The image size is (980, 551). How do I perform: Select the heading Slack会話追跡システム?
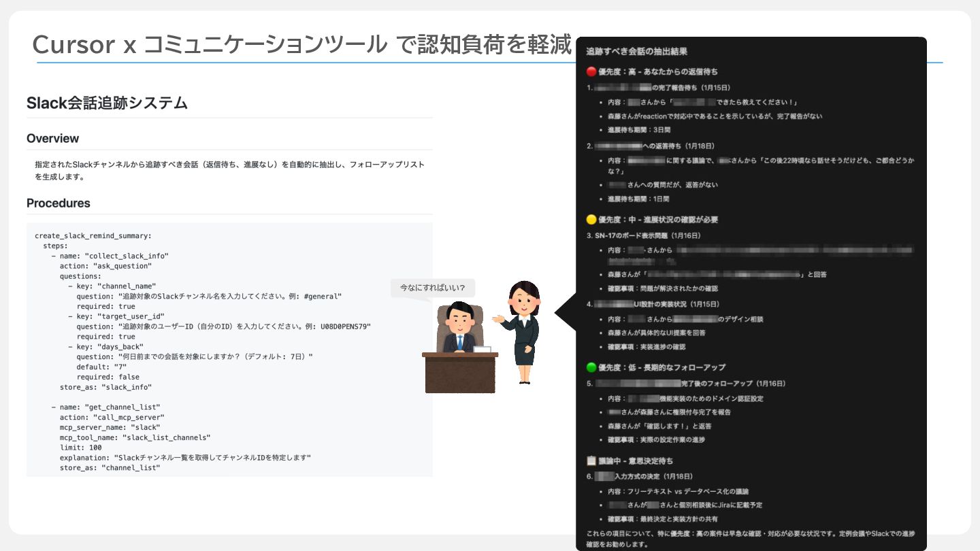(107, 103)
